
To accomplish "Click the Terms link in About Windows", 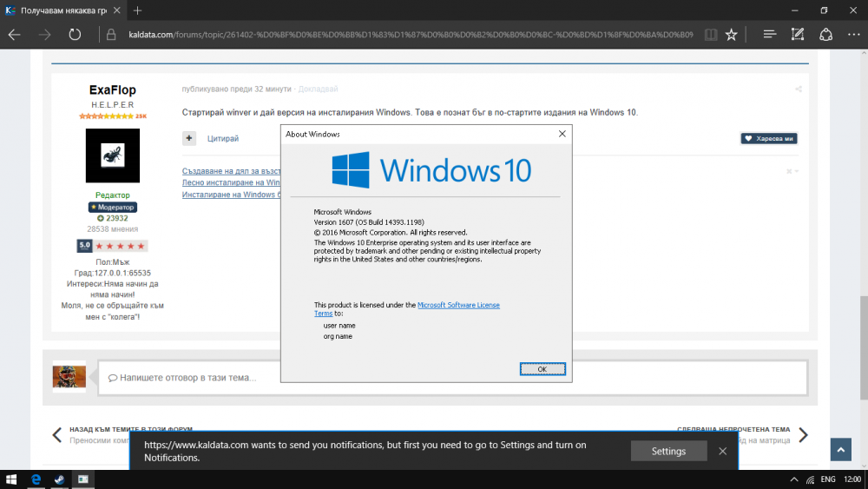I will 323,314.
